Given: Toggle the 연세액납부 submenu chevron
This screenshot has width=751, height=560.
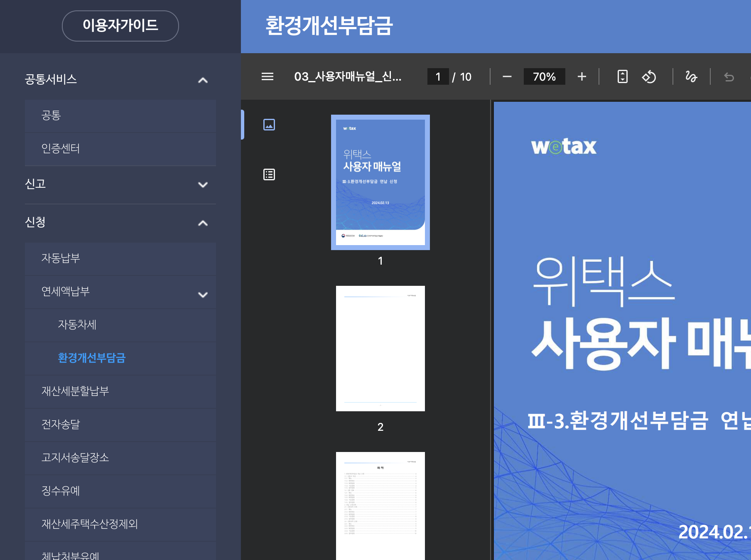Looking at the screenshot, I should point(203,295).
